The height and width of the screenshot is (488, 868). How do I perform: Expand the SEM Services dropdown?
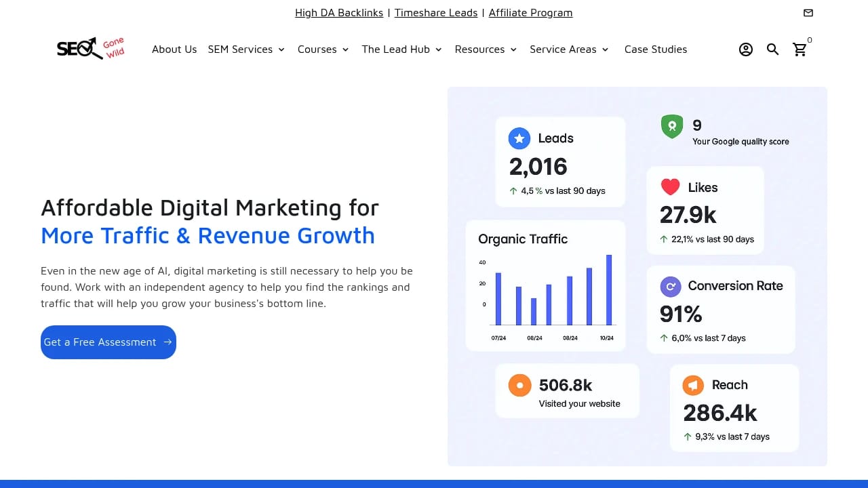[246, 49]
